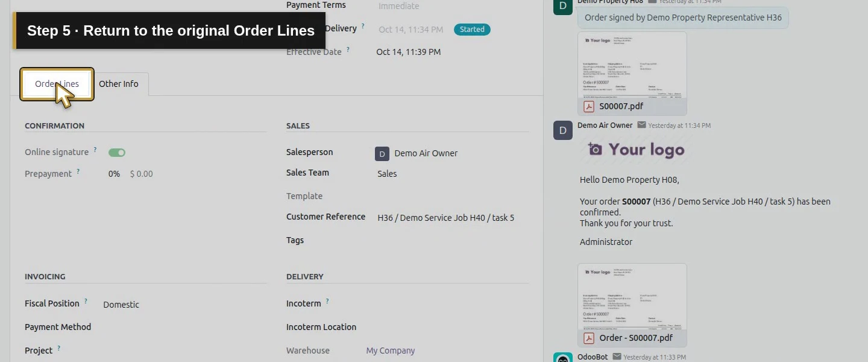868x362 pixels.
Task: Click the Prepayment help question mark
Action: tap(78, 171)
